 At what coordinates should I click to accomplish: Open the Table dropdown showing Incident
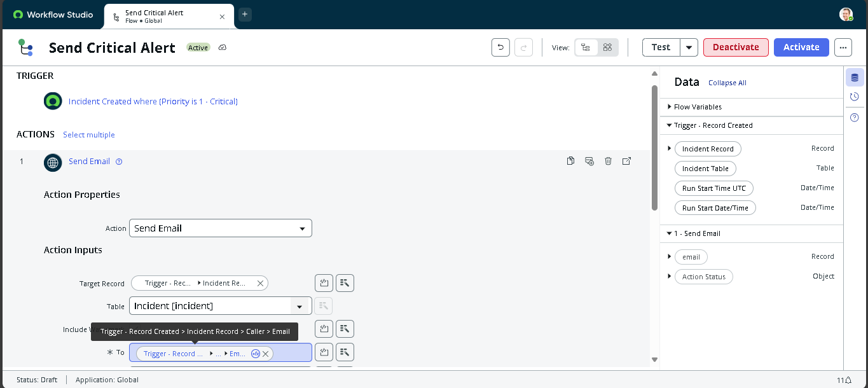(300, 306)
